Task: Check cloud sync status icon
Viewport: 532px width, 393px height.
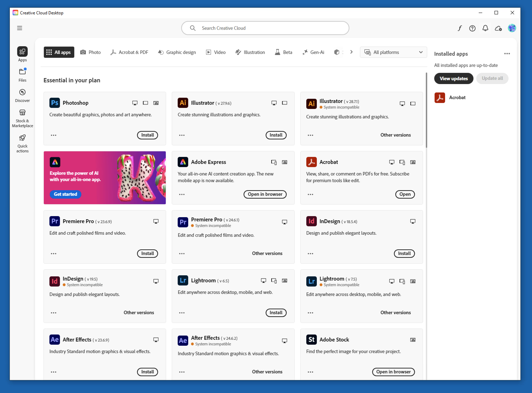Action: tap(498, 28)
